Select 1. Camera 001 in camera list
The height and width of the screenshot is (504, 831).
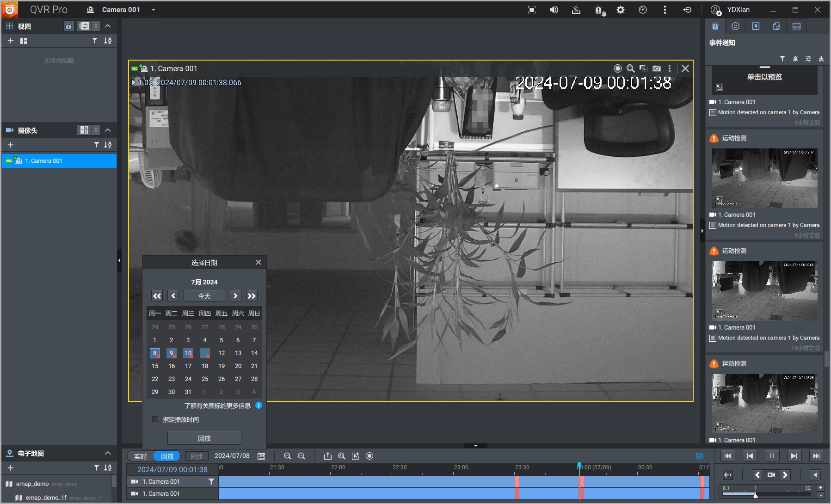coord(59,161)
